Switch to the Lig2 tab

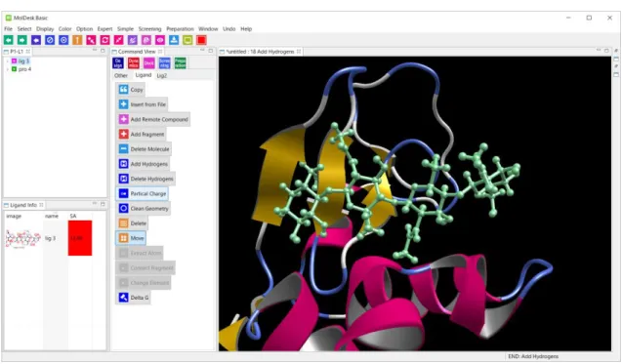162,75
